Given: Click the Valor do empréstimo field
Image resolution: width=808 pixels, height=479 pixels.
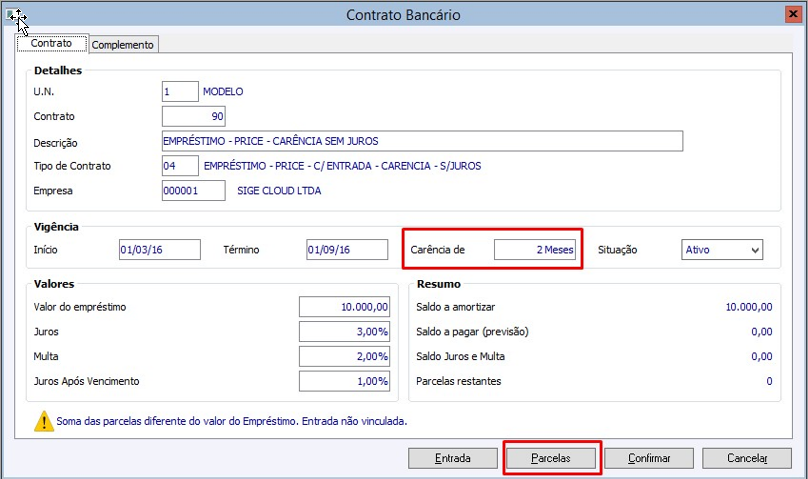Looking at the screenshot, I should pyautogui.click(x=344, y=307).
